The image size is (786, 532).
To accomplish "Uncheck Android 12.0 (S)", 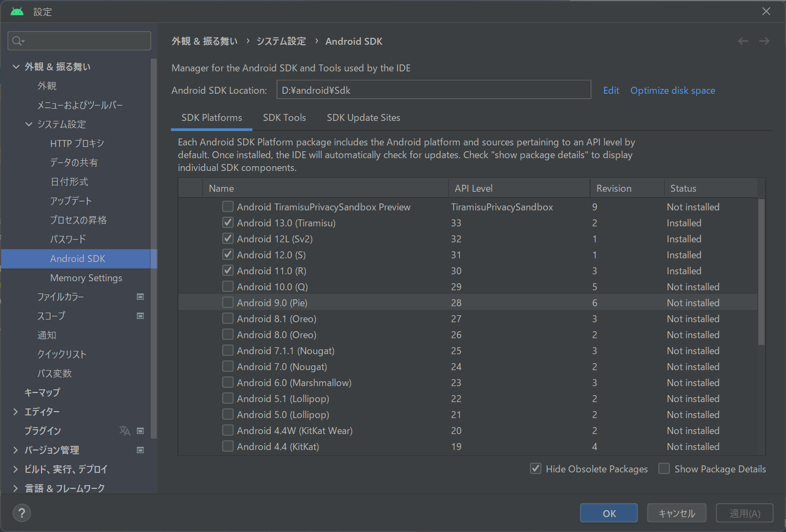I will pos(228,255).
